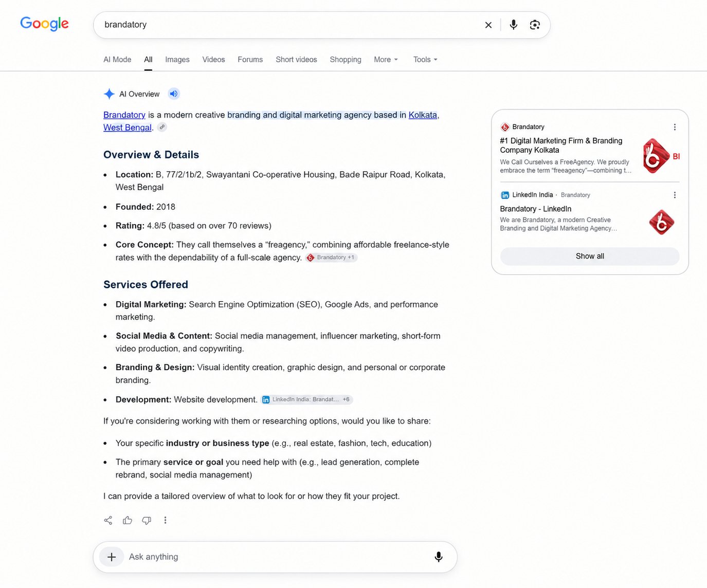Screen dimensions: 707x588
Task: Open the Tools dropdown
Action: tap(425, 60)
